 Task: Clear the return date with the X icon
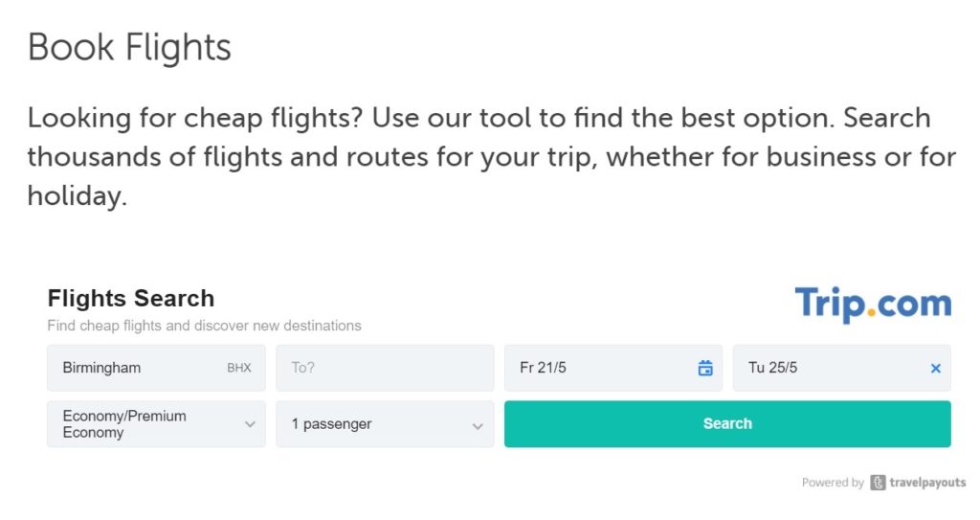(x=935, y=369)
